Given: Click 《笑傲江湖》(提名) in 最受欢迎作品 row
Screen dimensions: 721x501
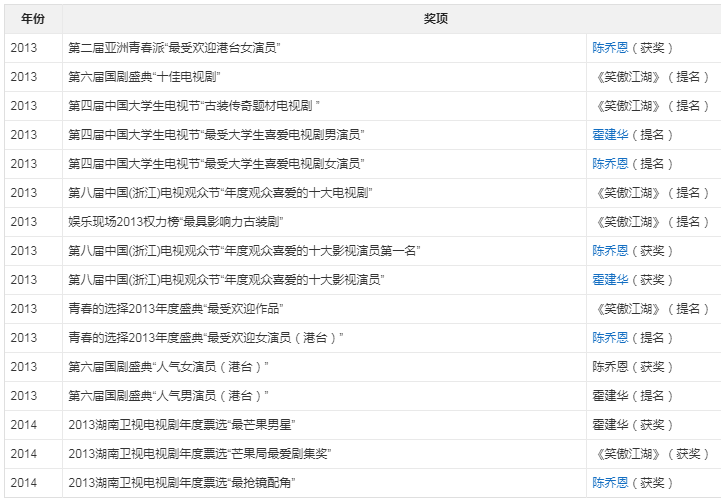Looking at the screenshot, I should 652,308.
